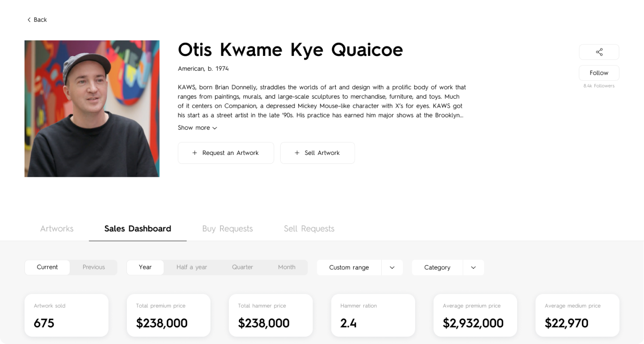Image resolution: width=644 pixels, height=344 pixels.
Task: Click the plus icon on Request an Artwork
Action: click(195, 153)
